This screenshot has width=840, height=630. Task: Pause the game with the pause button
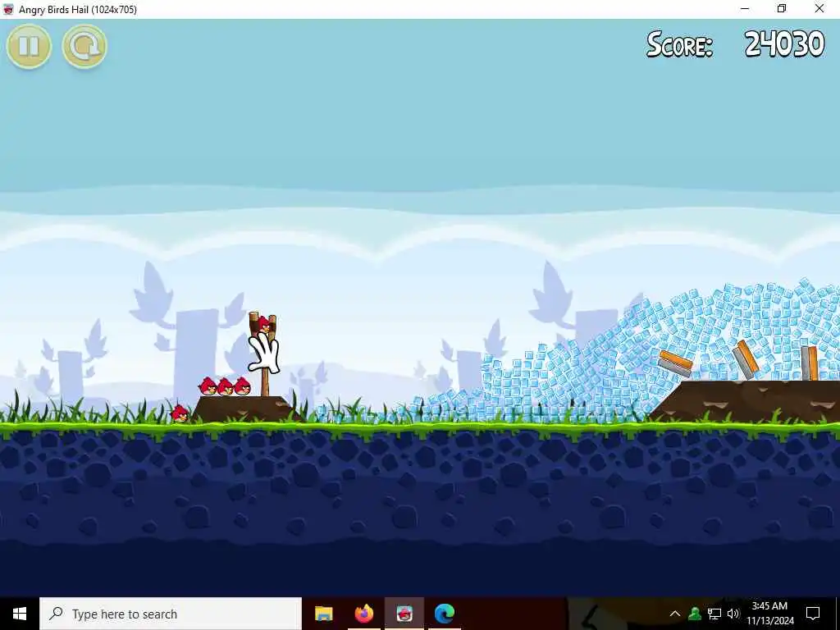tap(29, 46)
